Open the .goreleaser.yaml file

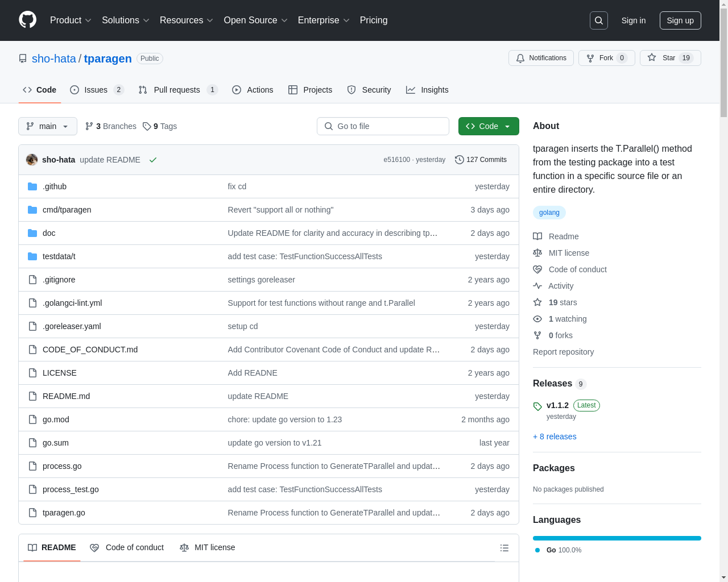tap(72, 326)
